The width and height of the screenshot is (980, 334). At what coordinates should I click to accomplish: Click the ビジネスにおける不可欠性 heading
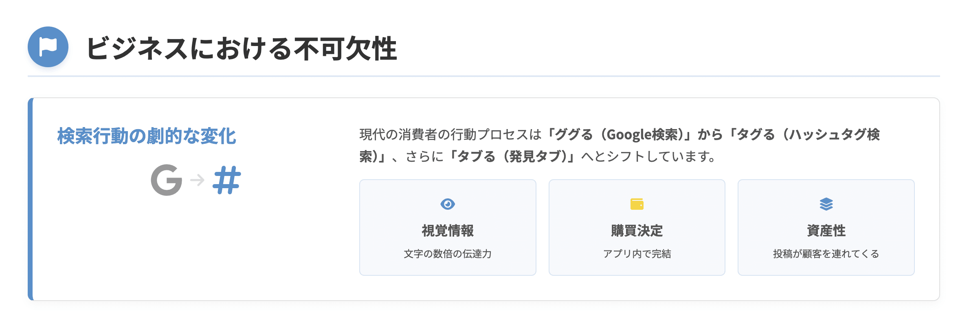(242, 48)
